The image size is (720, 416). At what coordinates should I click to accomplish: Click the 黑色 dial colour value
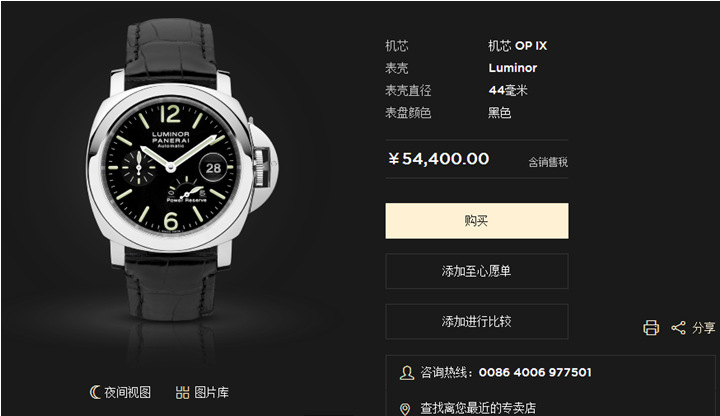(x=500, y=112)
